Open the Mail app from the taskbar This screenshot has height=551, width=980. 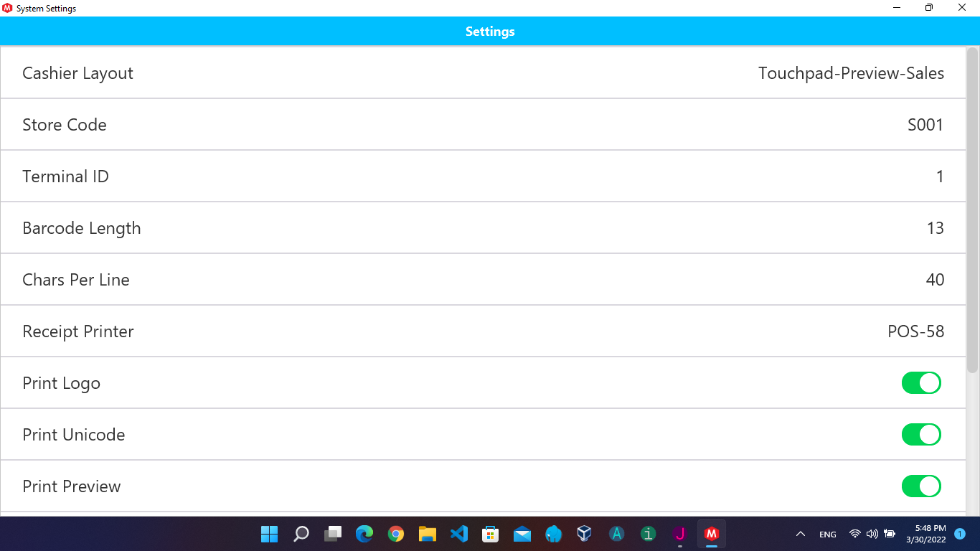pyautogui.click(x=522, y=534)
